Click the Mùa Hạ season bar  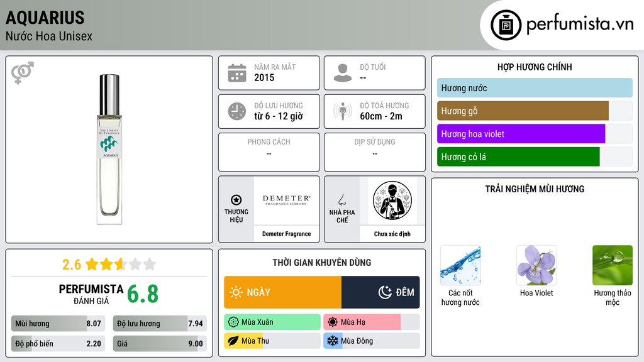[x=371, y=322]
